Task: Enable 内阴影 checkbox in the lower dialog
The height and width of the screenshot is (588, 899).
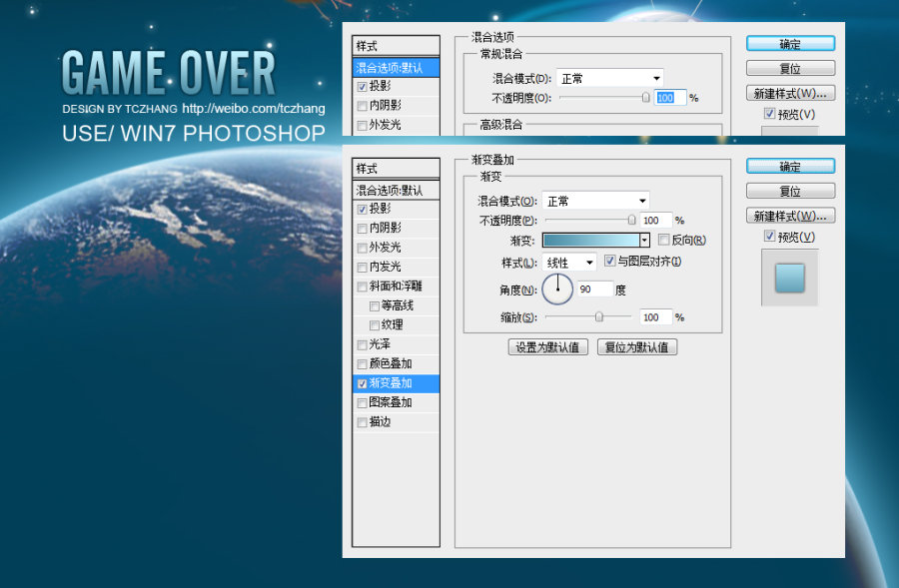Action: pos(362,229)
